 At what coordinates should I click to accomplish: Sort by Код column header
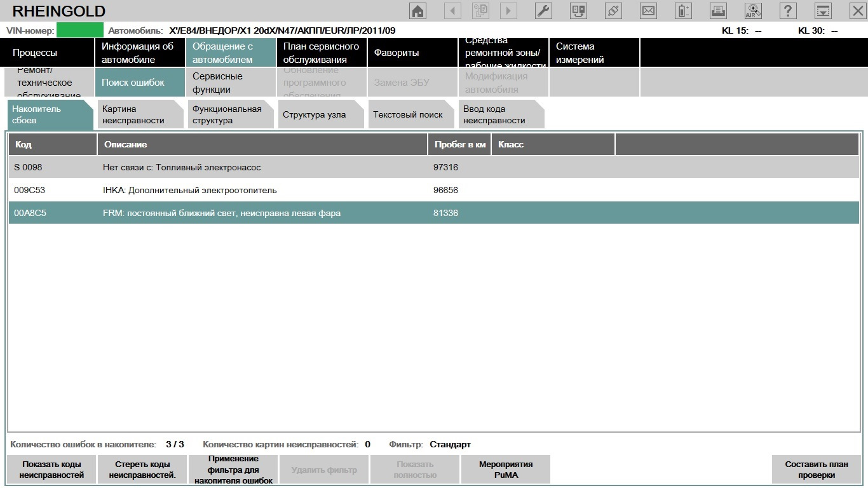point(52,144)
